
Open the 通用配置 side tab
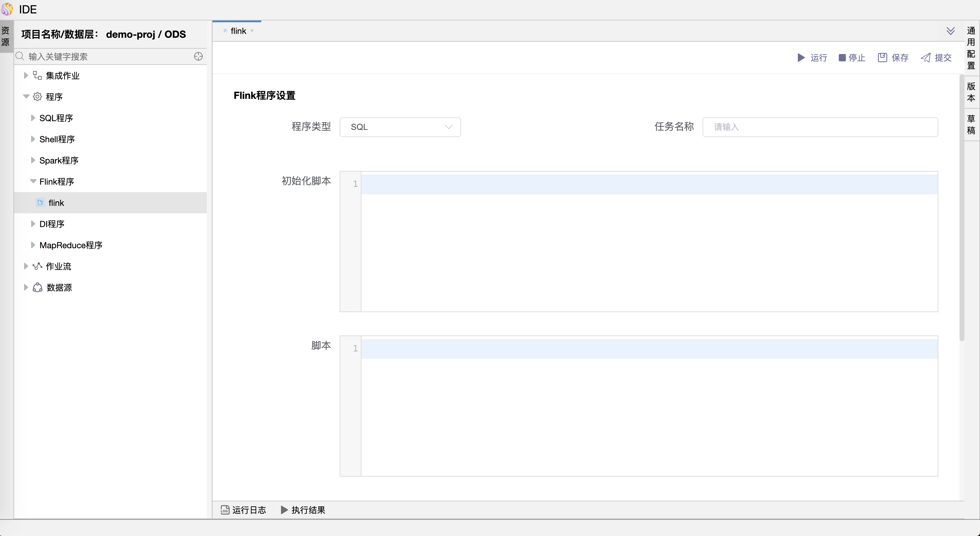tap(971, 48)
